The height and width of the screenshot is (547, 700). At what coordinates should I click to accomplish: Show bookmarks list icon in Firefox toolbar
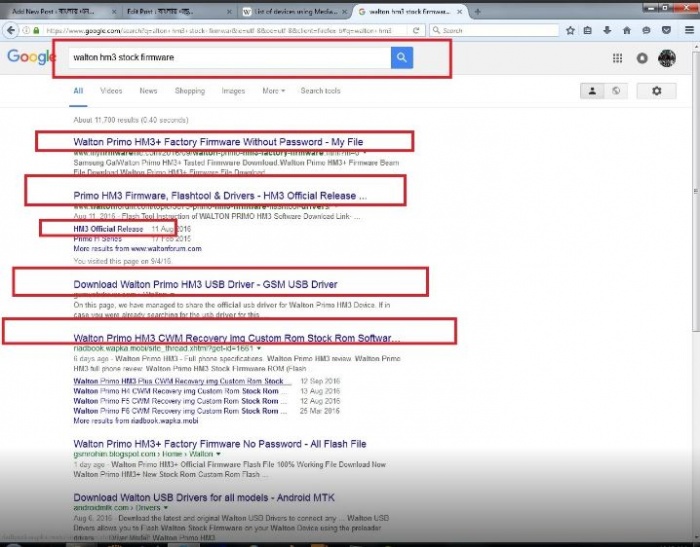tap(588, 30)
